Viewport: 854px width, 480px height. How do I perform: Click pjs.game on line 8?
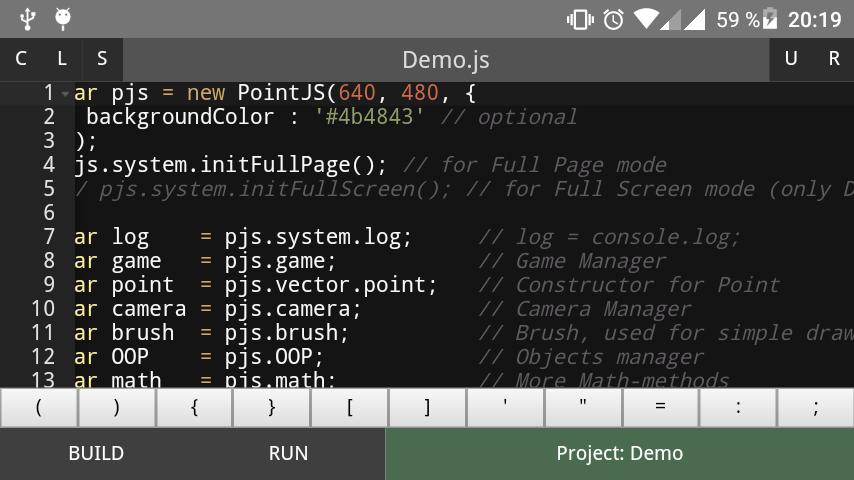click(x=275, y=262)
